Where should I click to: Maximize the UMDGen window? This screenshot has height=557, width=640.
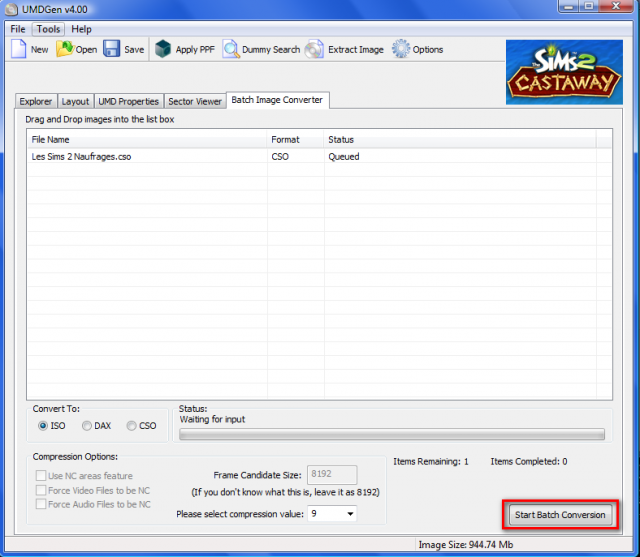click(589, 6)
